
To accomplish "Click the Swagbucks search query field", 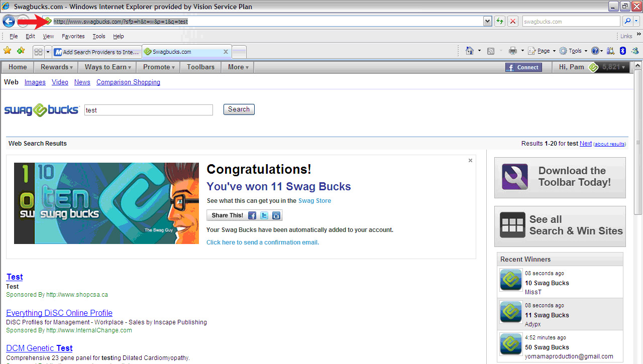I will click(149, 110).
